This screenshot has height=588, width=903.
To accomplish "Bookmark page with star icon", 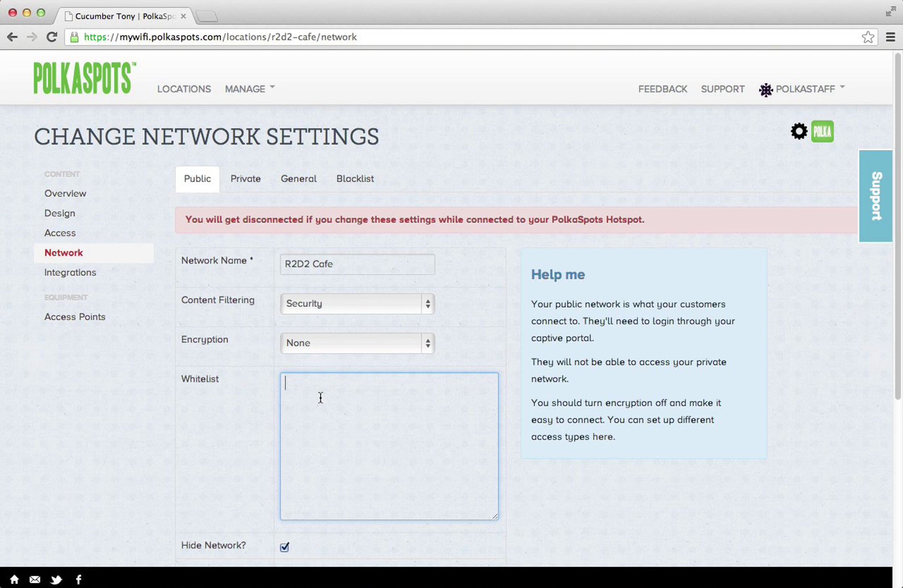I will pyautogui.click(x=867, y=37).
